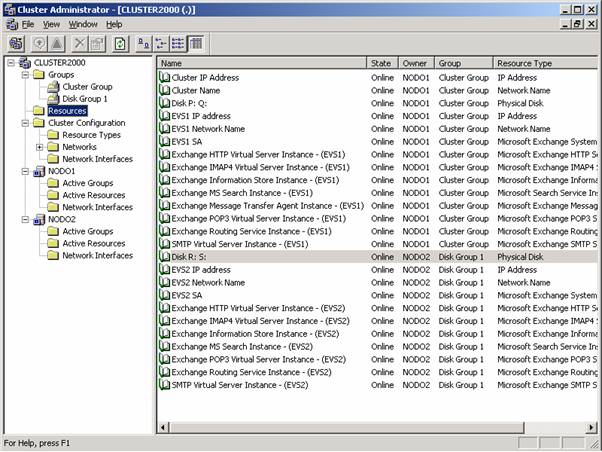Sort by the Owner column header
602x452 pixels.
coord(416,63)
